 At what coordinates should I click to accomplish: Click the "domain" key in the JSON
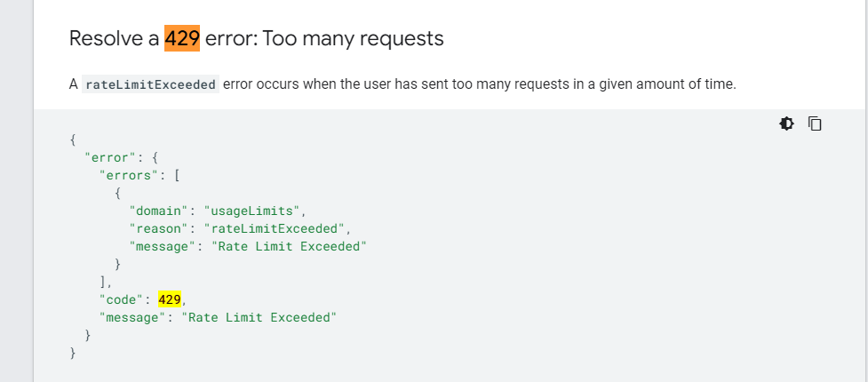159,211
